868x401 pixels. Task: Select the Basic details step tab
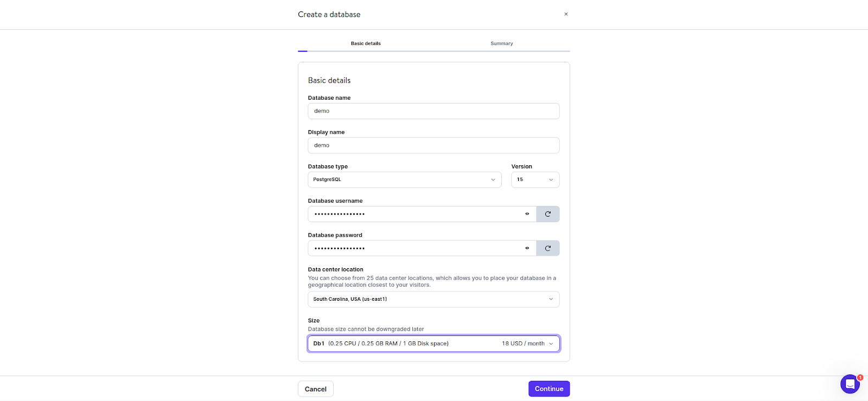pyautogui.click(x=366, y=43)
